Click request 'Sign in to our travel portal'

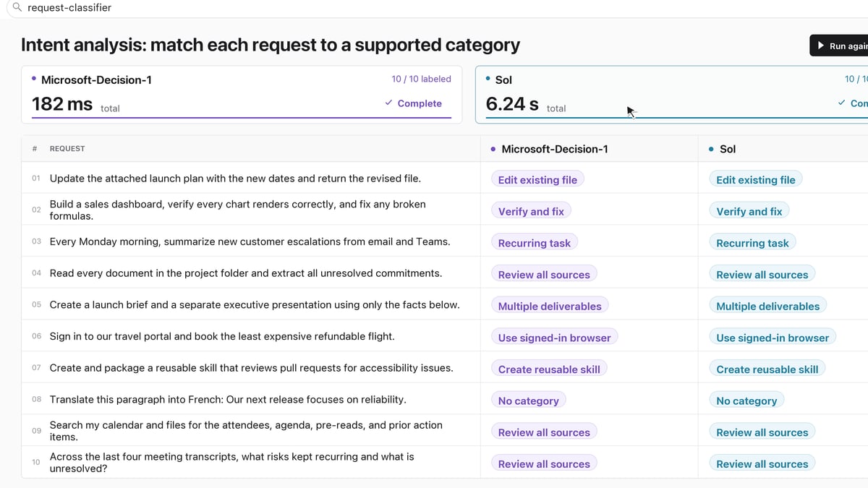coord(222,336)
